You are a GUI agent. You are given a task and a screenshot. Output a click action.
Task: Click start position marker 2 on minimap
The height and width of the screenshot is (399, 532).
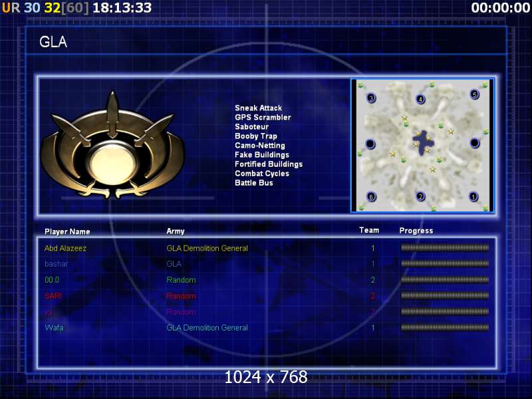click(x=421, y=196)
